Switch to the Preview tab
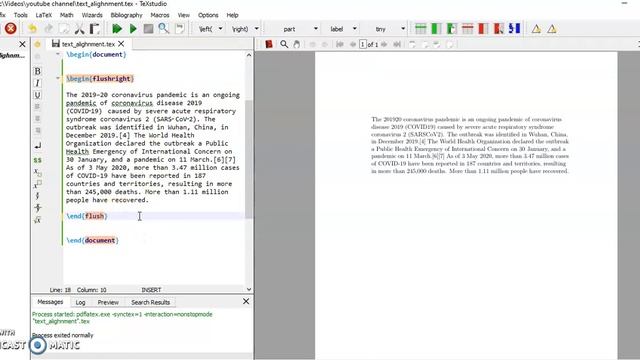 click(108, 302)
